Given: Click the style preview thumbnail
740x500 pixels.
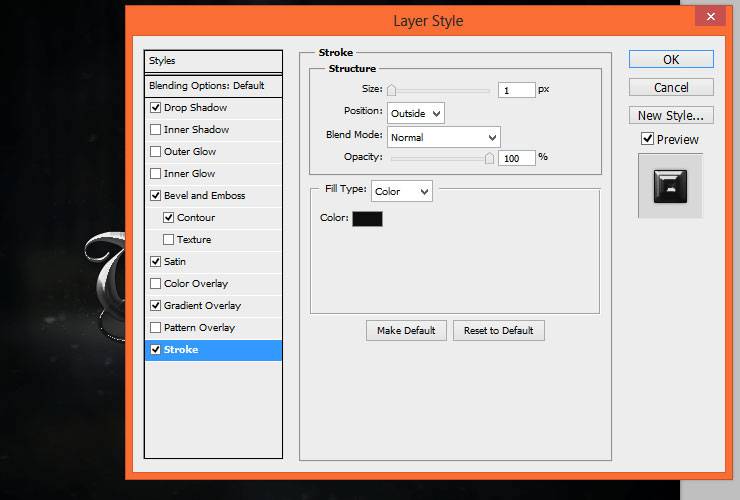Looking at the screenshot, I should click(670, 186).
